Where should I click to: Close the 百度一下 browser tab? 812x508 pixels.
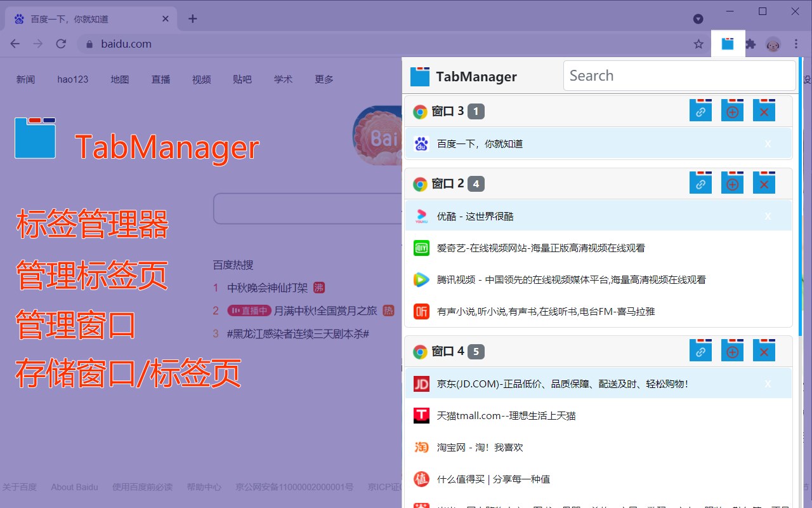166,19
